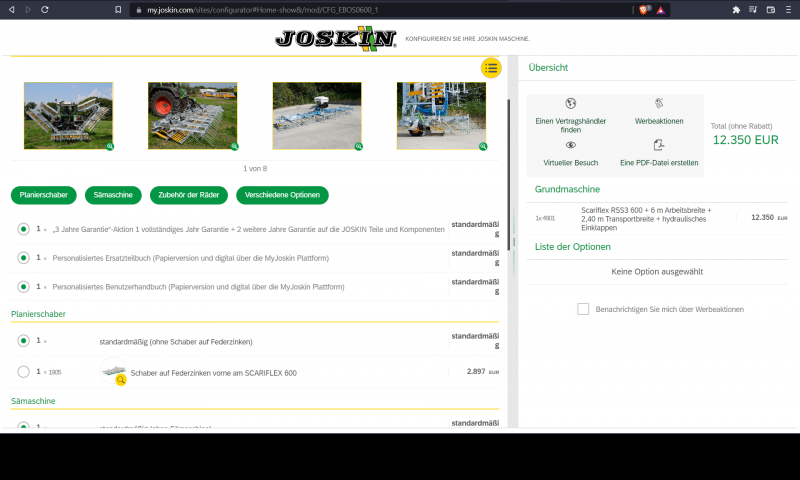
Task: Click the Schaber auf Federzinken product image
Action: [x=113, y=371]
